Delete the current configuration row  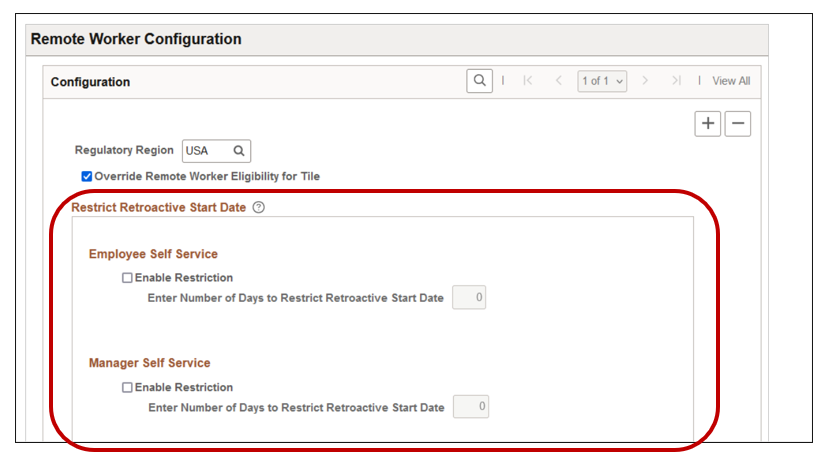point(737,123)
